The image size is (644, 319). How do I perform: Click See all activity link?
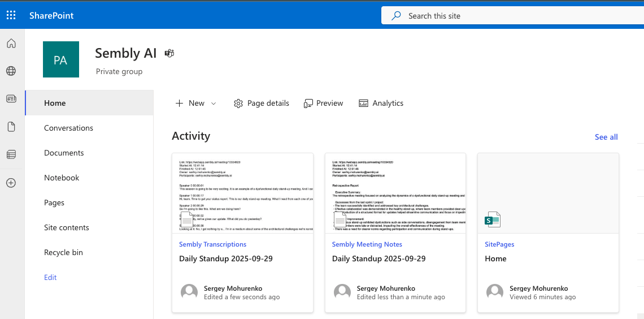click(606, 137)
